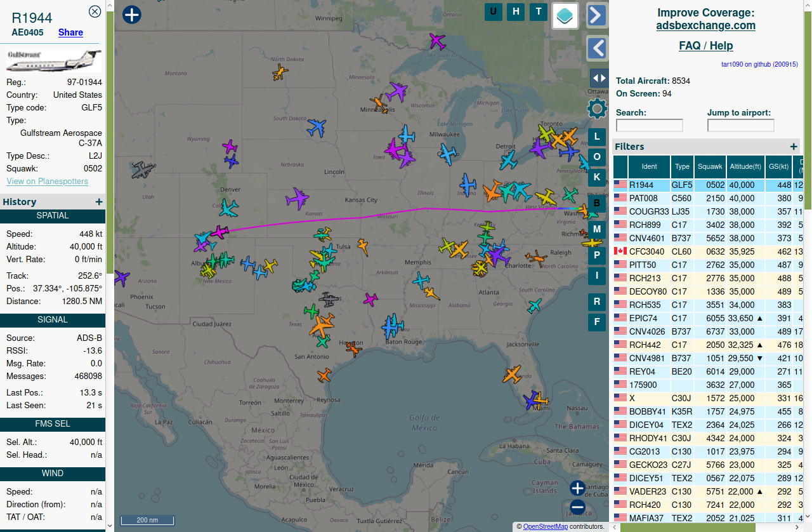Viewport: 812px width, 532px height.
Task: Toggle the M map option button
Action: pyautogui.click(x=597, y=229)
